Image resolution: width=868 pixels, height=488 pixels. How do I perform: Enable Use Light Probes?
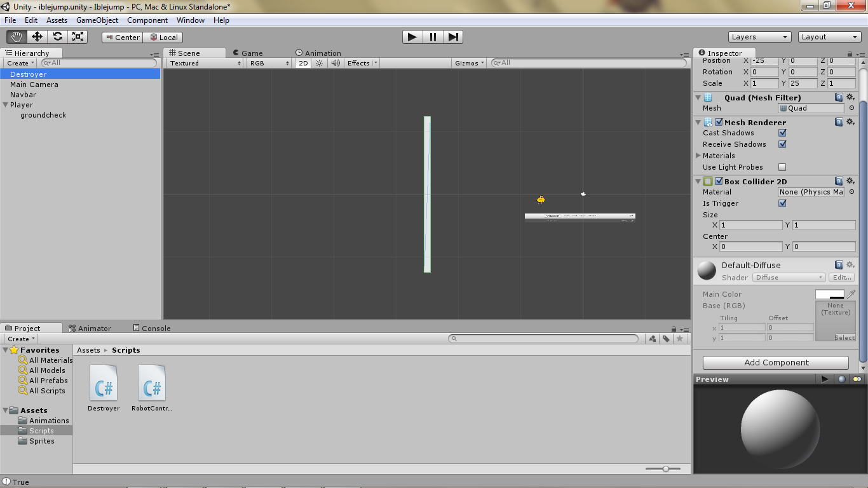coord(782,167)
